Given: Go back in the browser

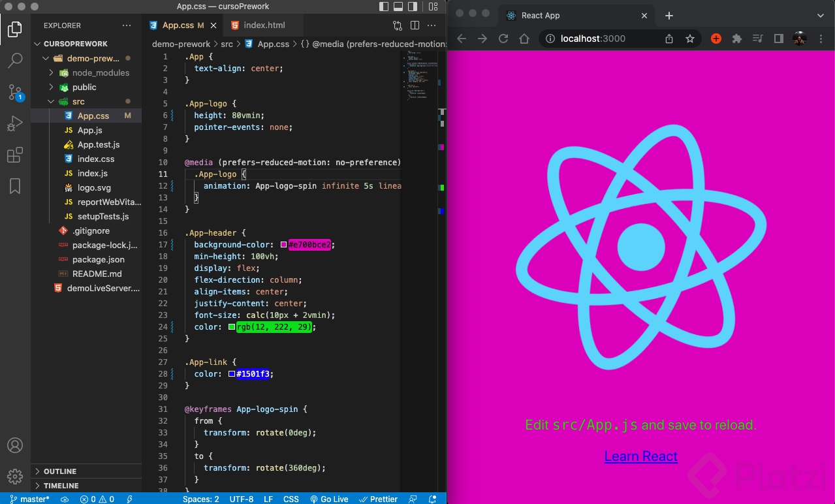Looking at the screenshot, I should [462, 39].
